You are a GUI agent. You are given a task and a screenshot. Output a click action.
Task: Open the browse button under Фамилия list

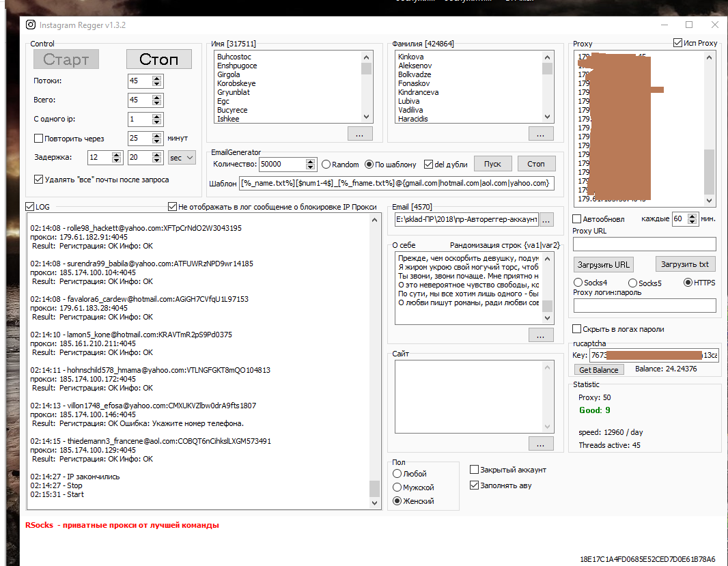[540, 134]
